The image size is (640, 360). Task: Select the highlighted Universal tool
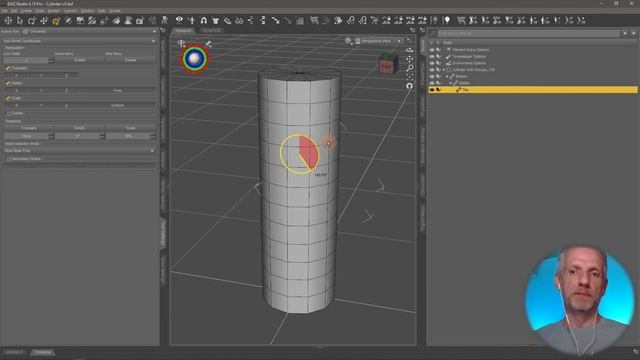pos(56,20)
